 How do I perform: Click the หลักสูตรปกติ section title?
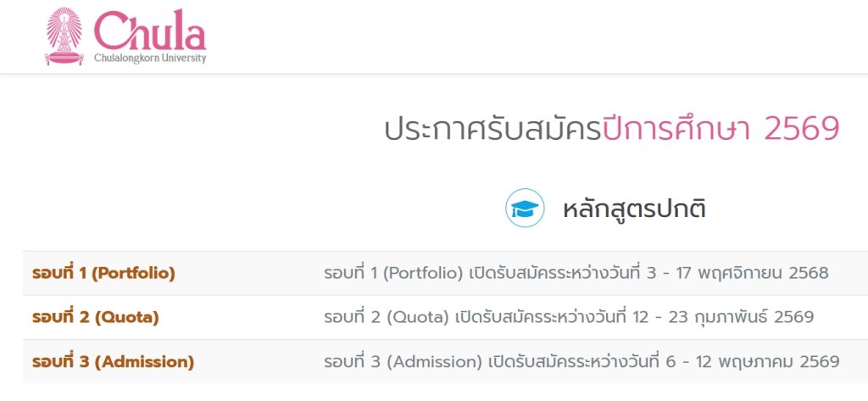pyautogui.click(x=634, y=209)
